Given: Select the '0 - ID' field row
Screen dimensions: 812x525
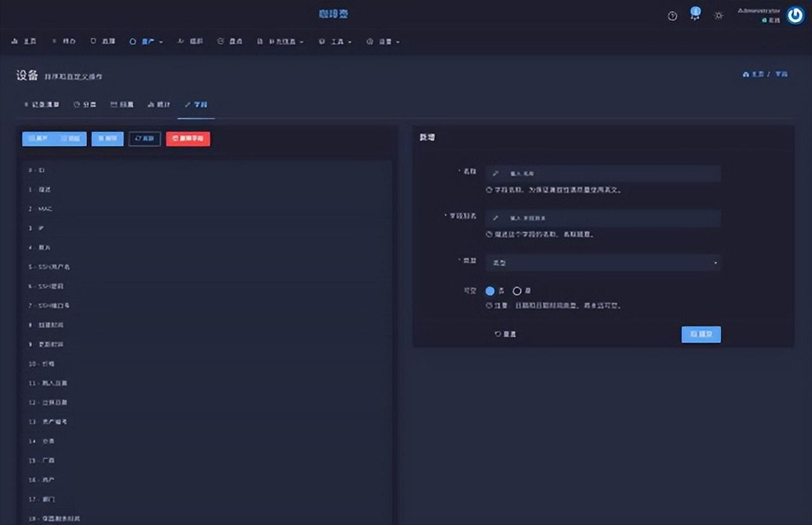Looking at the screenshot, I should tap(207, 170).
